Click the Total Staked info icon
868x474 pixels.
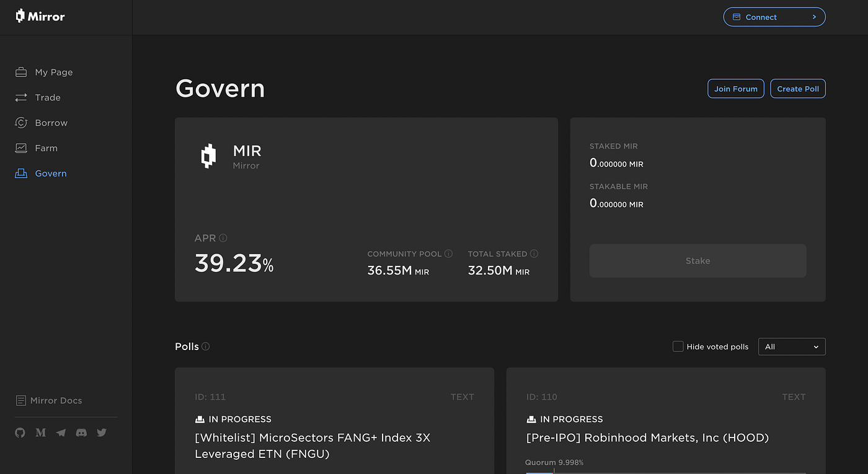[x=534, y=253]
